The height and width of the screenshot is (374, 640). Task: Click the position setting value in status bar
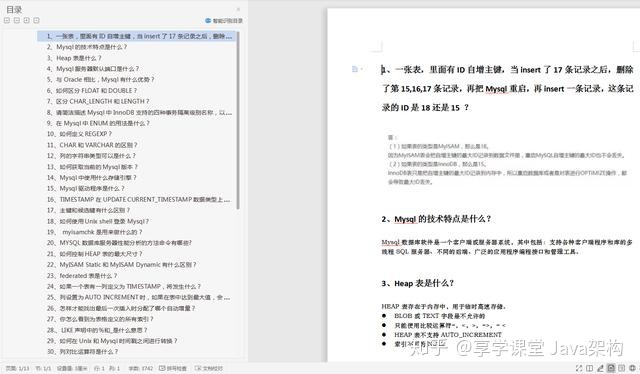[72, 368]
